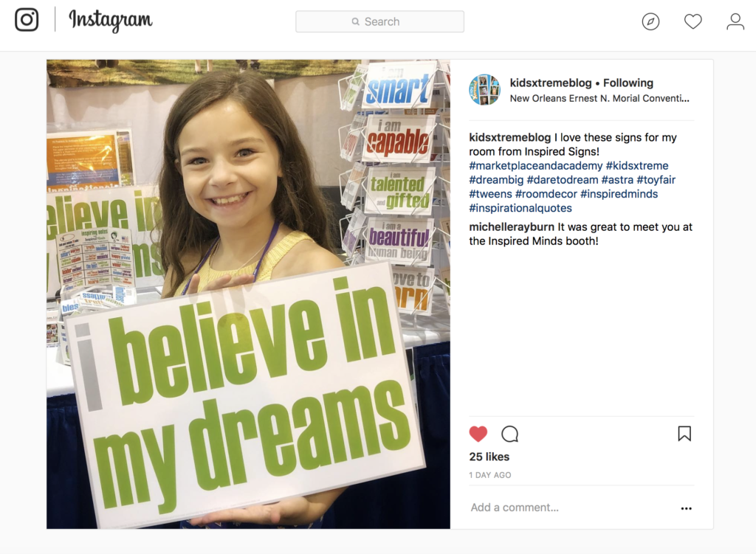
Task: Click the Following button next to username
Action: pyautogui.click(x=628, y=83)
